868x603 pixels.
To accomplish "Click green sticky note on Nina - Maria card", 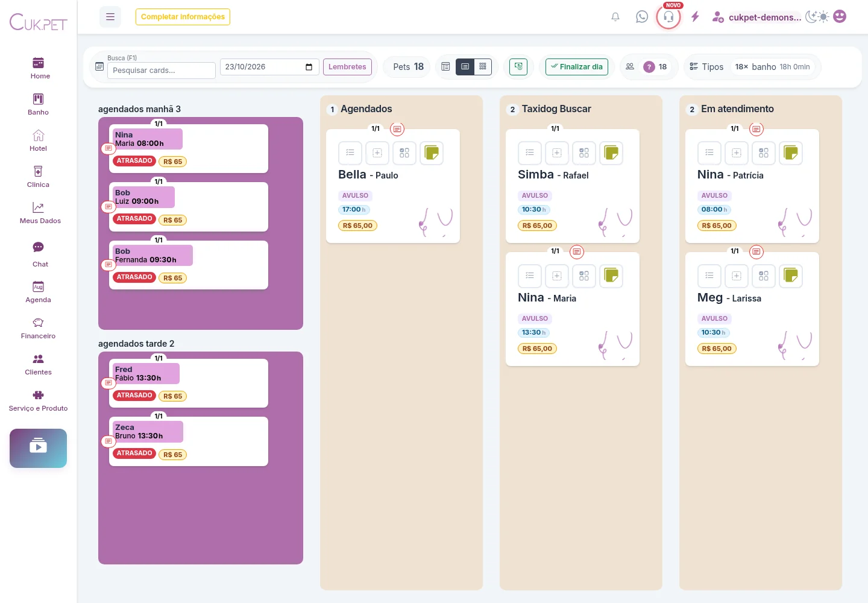I will [x=611, y=276].
